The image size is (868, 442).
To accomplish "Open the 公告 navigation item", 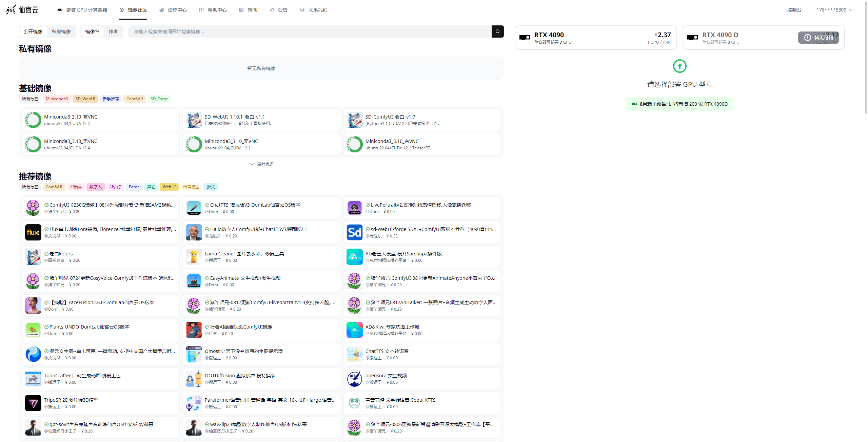I will click(279, 10).
